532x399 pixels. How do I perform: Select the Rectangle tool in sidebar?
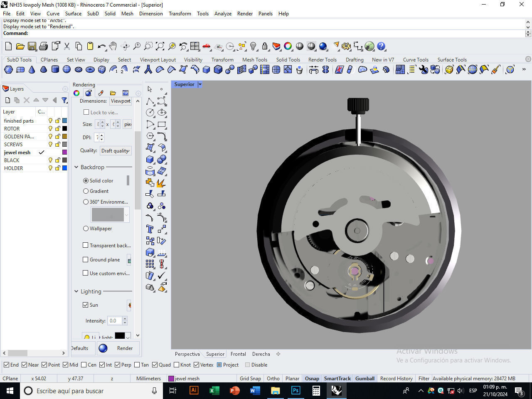pos(162,124)
